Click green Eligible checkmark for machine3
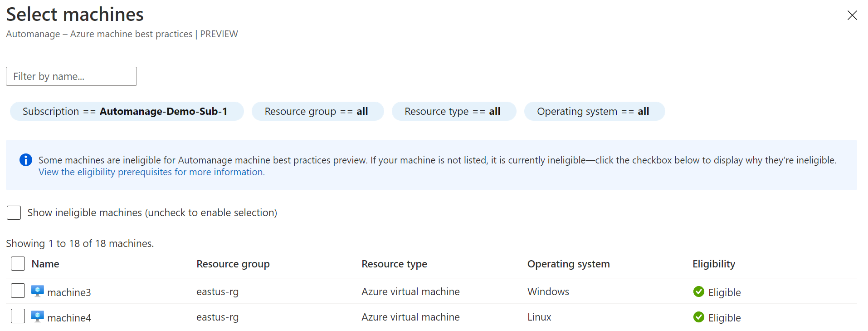The image size is (868, 331). click(698, 291)
